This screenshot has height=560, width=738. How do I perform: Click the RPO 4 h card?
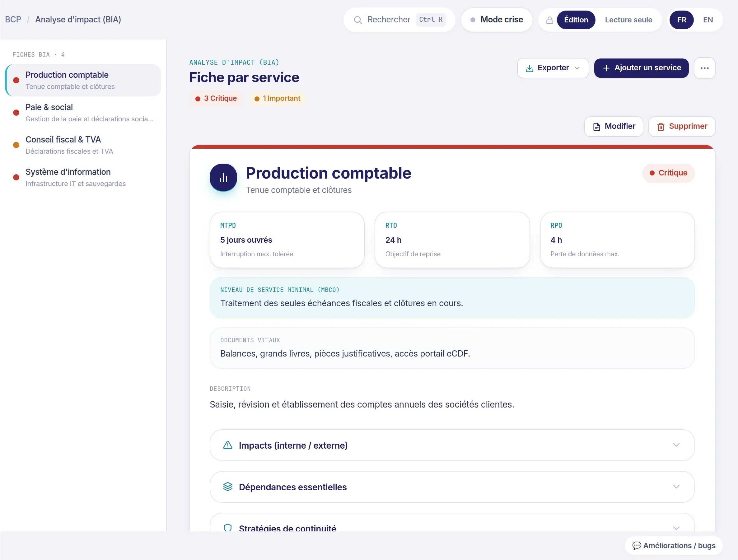click(x=617, y=240)
